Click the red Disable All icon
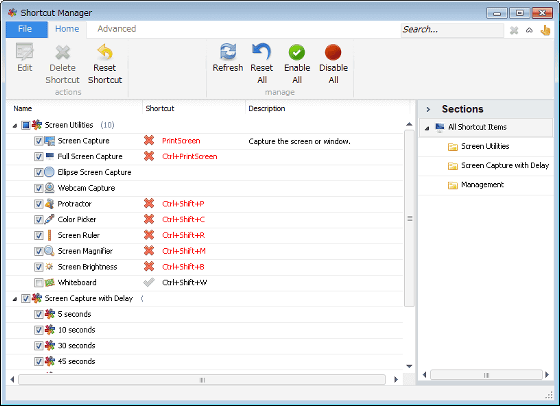 [x=333, y=52]
